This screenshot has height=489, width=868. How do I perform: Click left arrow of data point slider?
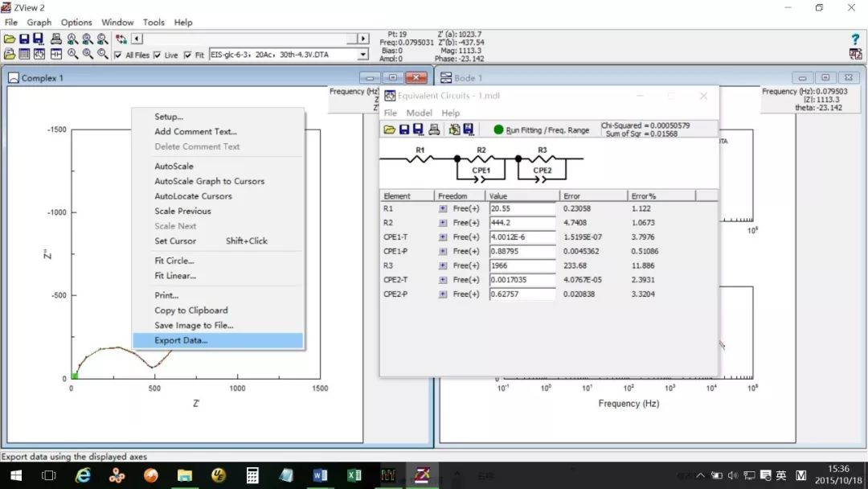[x=137, y=39]
